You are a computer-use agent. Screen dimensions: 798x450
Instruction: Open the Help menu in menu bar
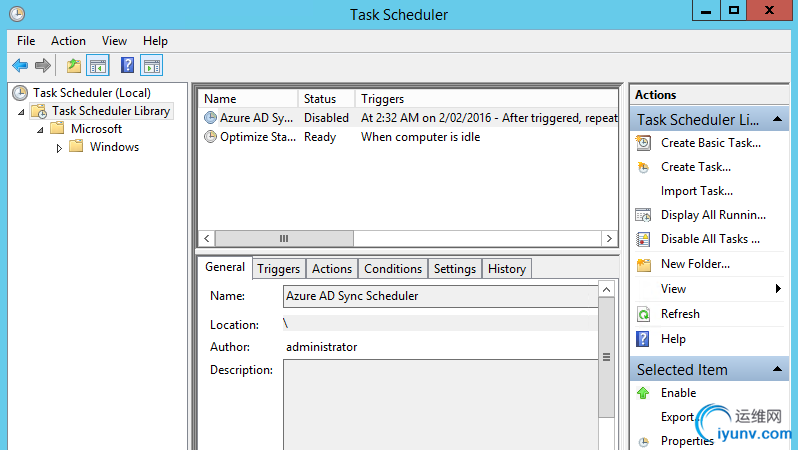tap(155, 41)
